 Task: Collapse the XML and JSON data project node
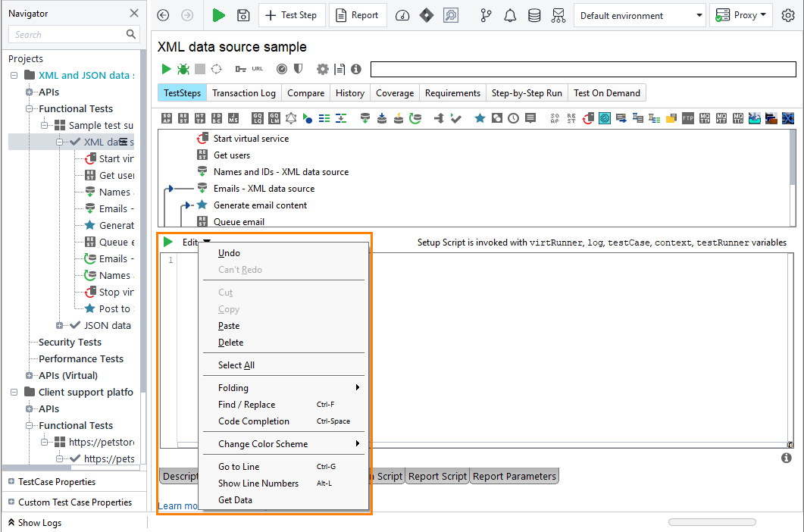(x=14, y=76)
